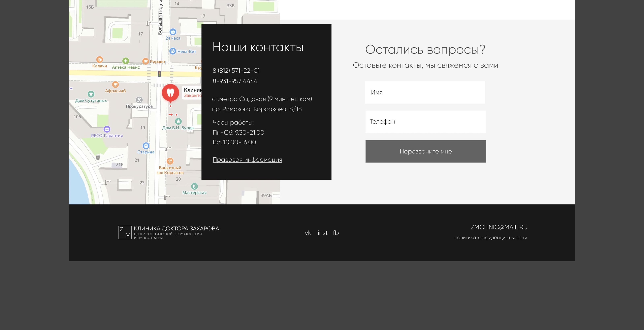Click the Телефон input field
644x330 pixels.
click(x=425, y=122)
